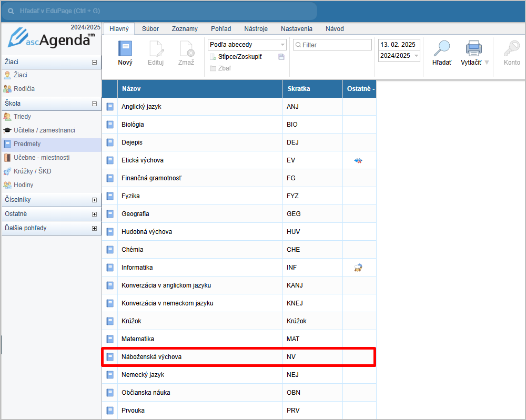Click the Stĺpce/Zoskupiť button
This screenshot has width=526, height=420.
pyautogui.click(x=236, y=57)
